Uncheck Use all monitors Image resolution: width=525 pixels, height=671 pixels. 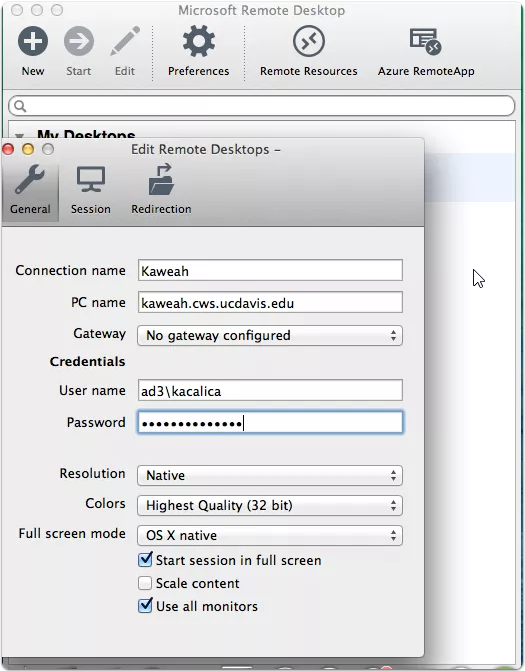tap(145, 606)
